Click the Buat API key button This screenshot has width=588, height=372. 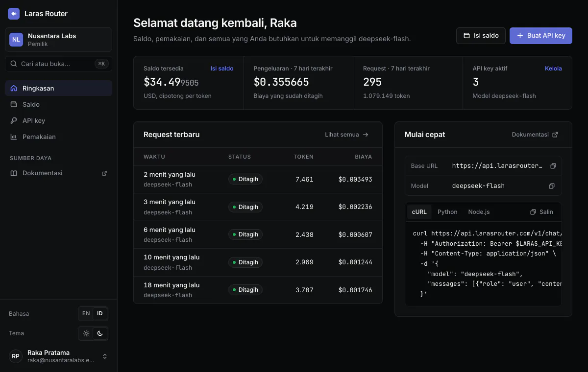[x=541, y=35]
